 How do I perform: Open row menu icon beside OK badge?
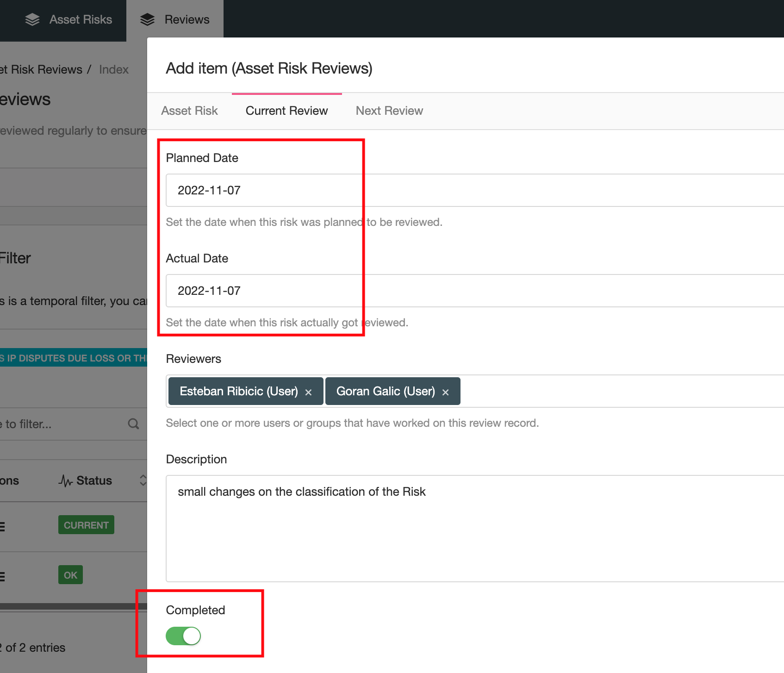(x=2, y=576)
